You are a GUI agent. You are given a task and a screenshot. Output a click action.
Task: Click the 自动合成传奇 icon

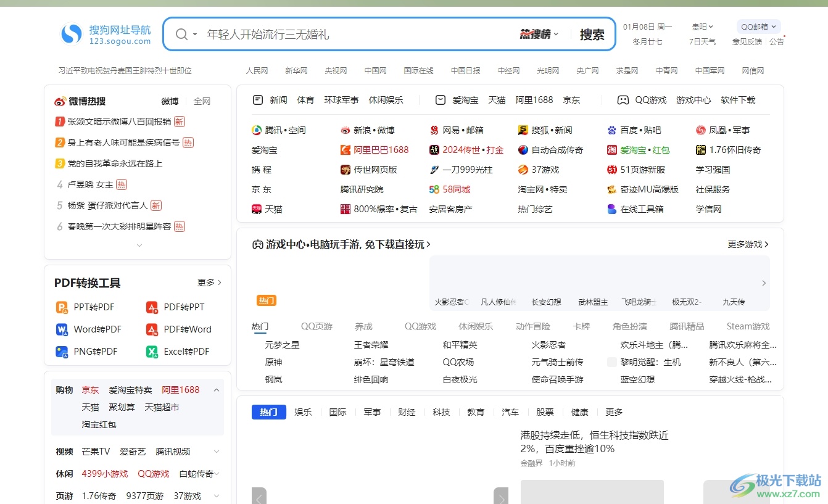(x=523, y=150)
